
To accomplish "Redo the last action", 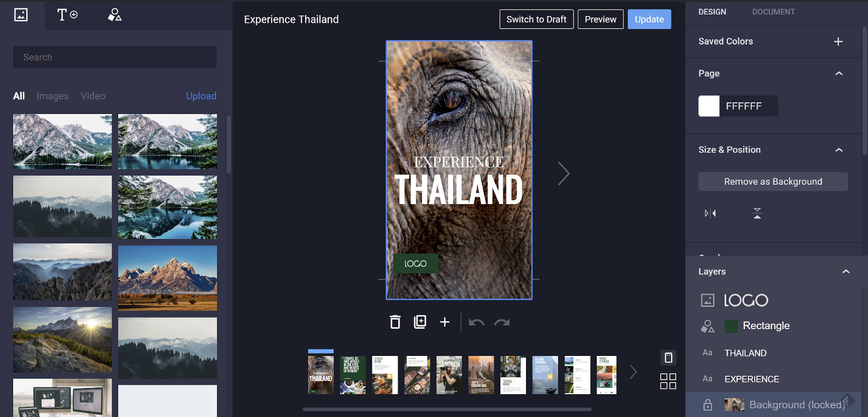I will pos(502,322).
